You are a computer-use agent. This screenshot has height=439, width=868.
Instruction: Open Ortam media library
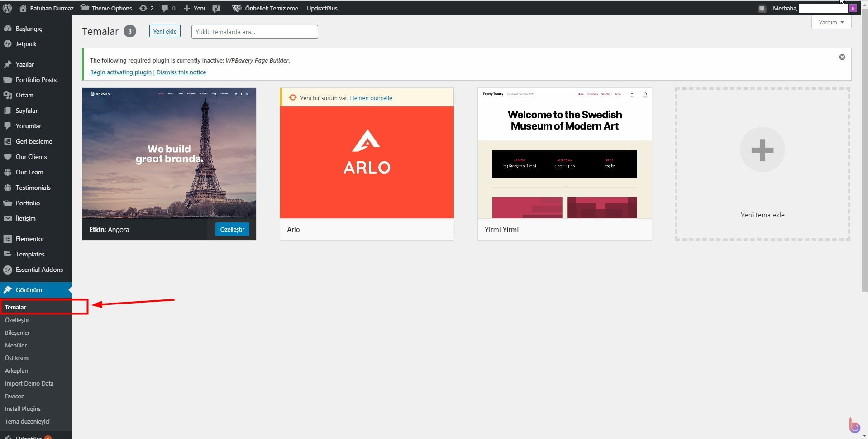tap(36, 95)
